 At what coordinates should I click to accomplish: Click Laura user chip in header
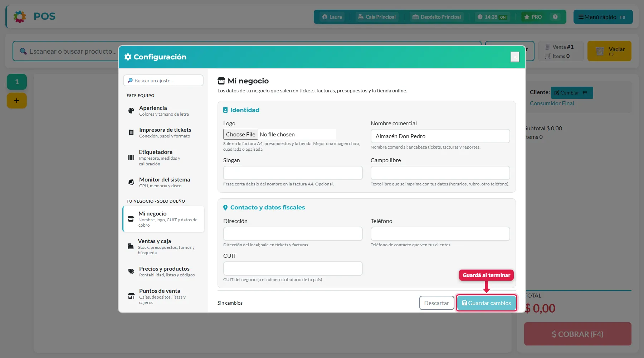click(x=332, y=17)
